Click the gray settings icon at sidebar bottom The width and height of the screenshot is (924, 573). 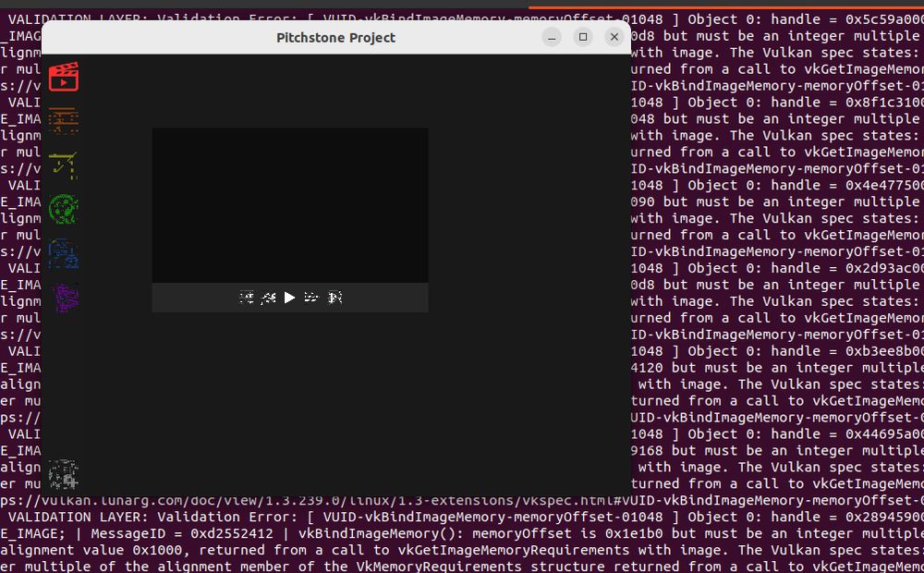click(65, 472)
